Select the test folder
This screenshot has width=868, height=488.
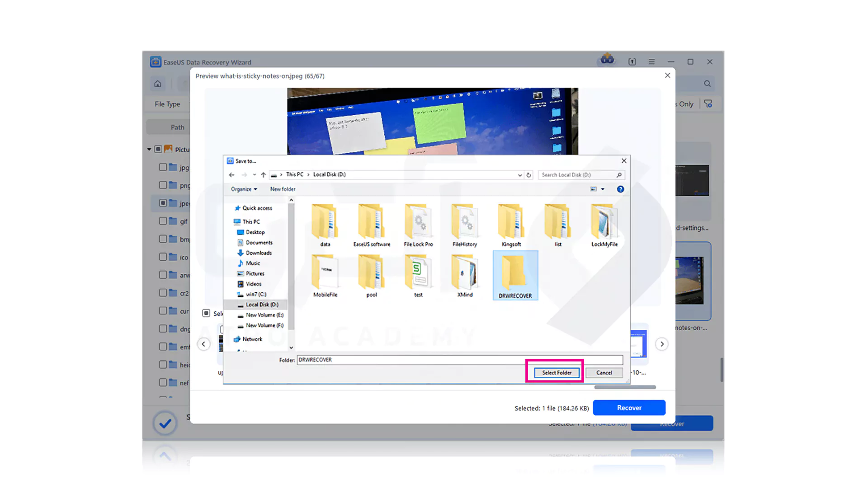click(x=418, y=276)
